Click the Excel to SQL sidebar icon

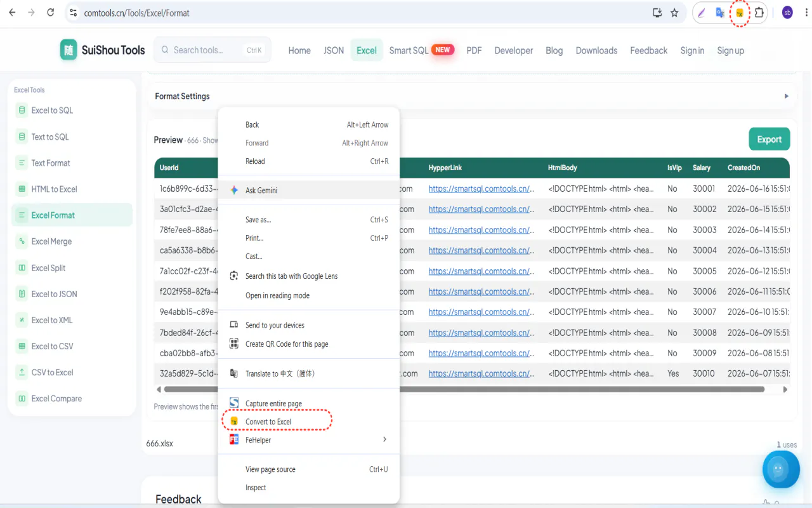click(22, 110)
